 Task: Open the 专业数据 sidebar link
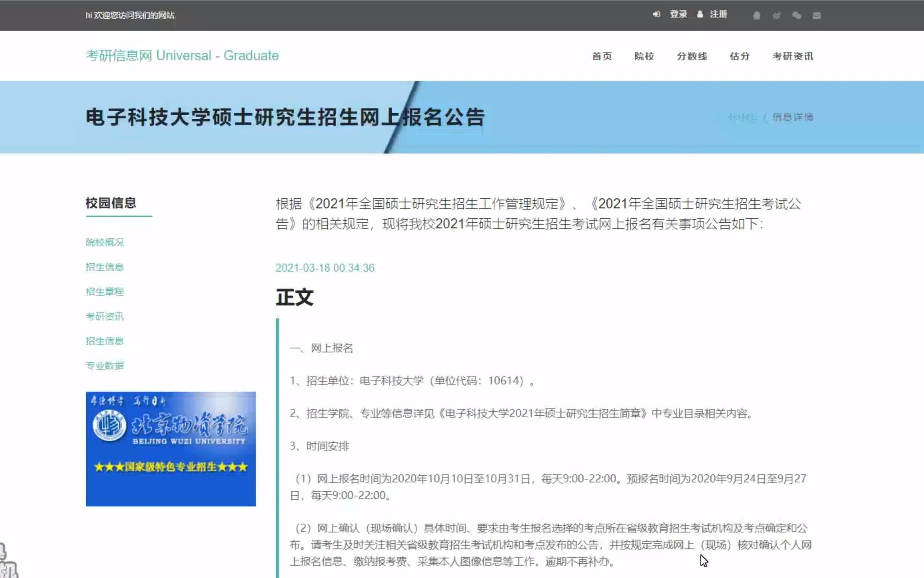[x=105, y=365]
